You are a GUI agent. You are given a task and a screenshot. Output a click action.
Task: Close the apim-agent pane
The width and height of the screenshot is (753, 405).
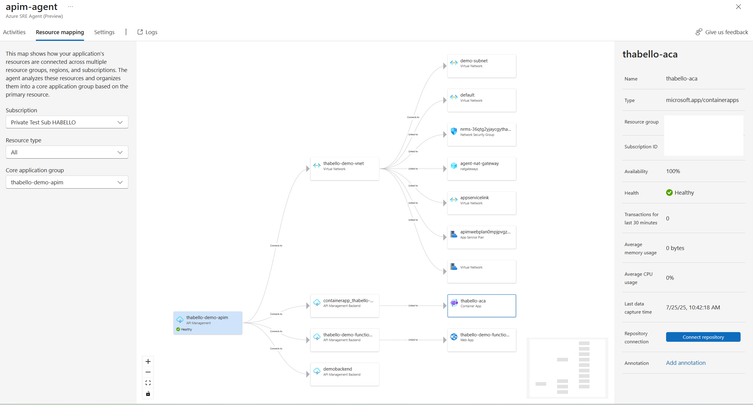click(738, 7)
